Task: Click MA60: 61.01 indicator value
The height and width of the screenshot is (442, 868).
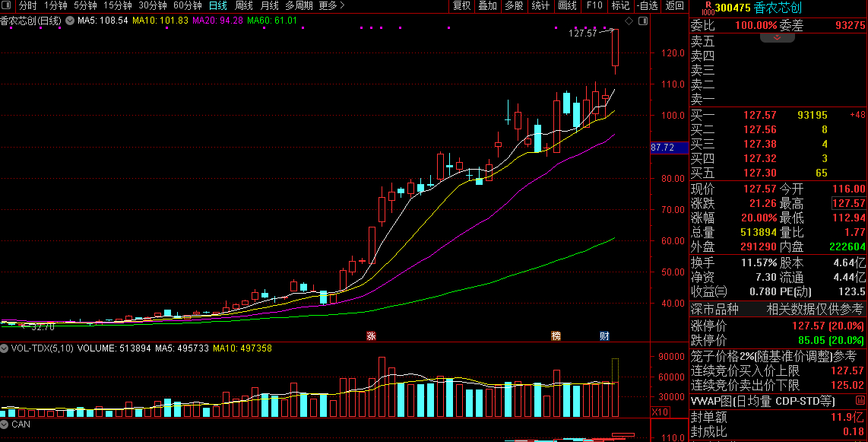Action: coord(272,21)
